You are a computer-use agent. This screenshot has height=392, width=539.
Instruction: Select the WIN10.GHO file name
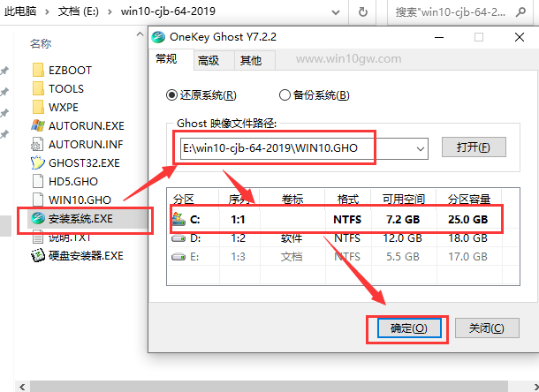click(80, 200)
